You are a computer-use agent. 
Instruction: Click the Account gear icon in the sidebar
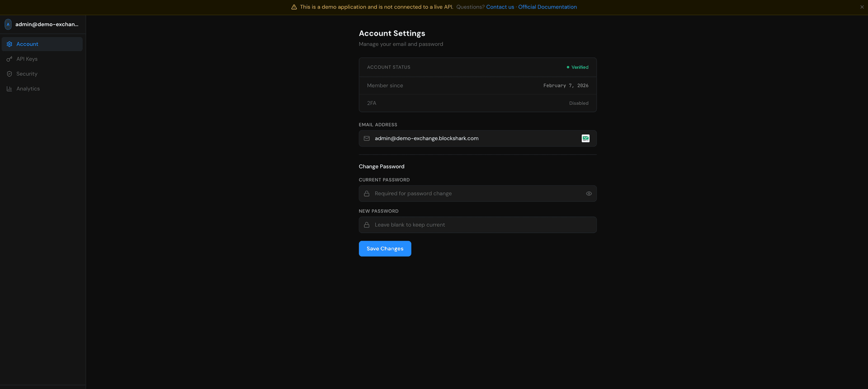(x=9, y=44)
